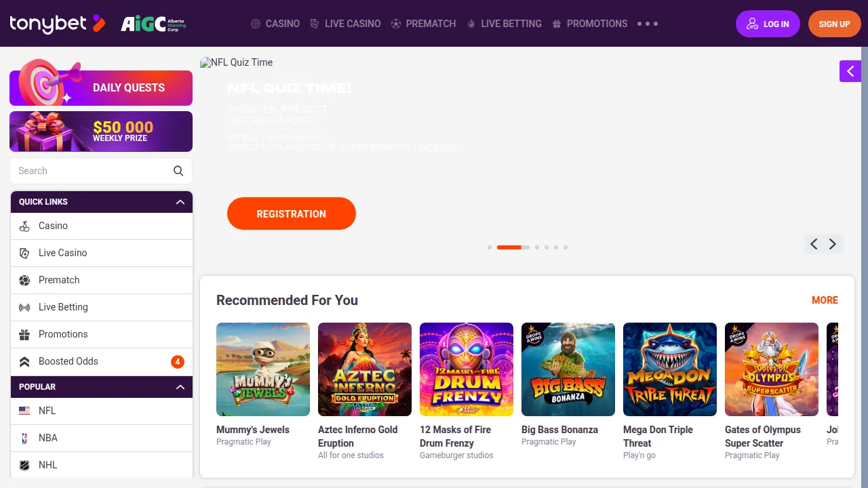Viewport: 868px width, 488px height.
Task: Click the Prematch soccer ball icon in sidebar
Action: click(x=24, y=280)
